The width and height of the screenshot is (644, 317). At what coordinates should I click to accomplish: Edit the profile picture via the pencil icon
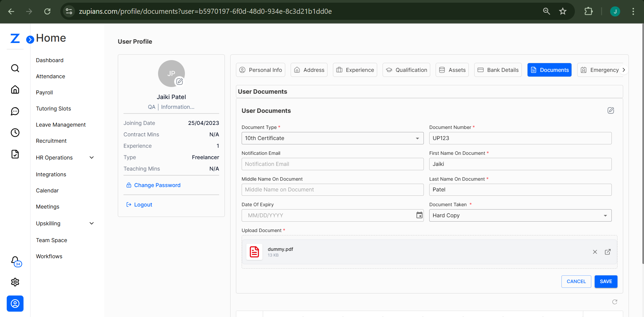pyautogui.click(x=180, y=81)
